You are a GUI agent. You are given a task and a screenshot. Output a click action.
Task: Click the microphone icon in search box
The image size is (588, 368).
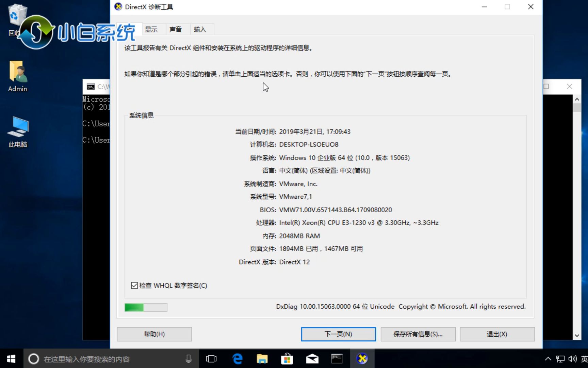tap(189, 359)
